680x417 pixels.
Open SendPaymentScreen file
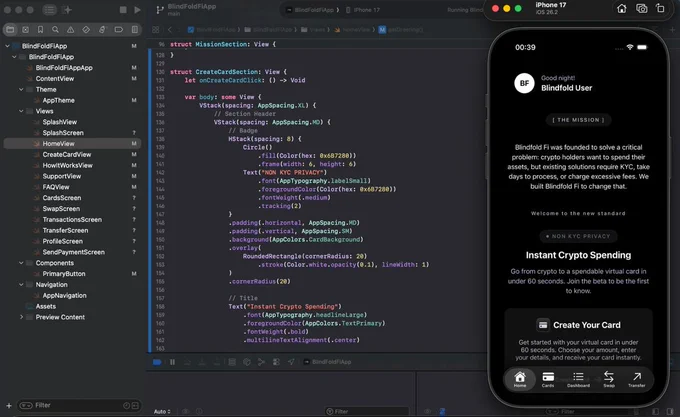point(72,252)
